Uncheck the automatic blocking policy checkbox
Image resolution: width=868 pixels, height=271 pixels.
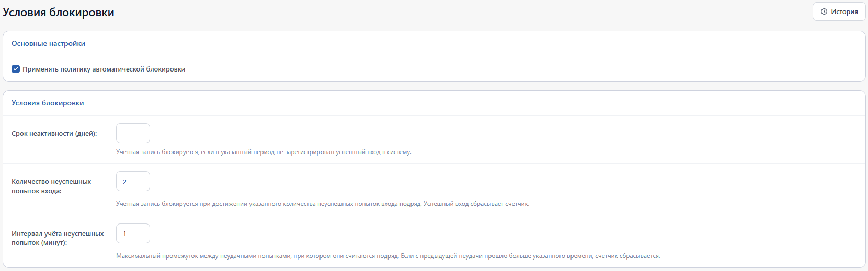pos(16,69)
